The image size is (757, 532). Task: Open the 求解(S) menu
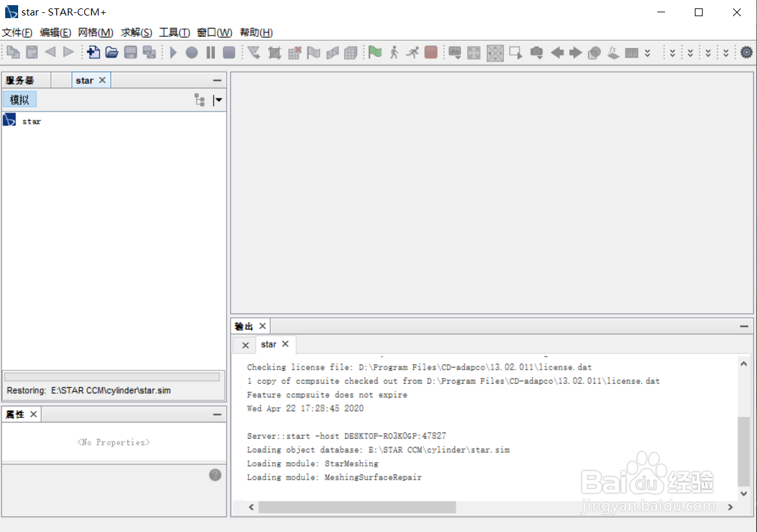pyautogui.click(x=136, y=32)
